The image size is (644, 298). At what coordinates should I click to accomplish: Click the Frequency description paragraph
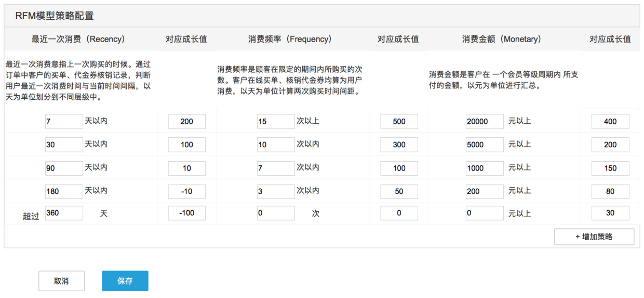click(290, 80)
